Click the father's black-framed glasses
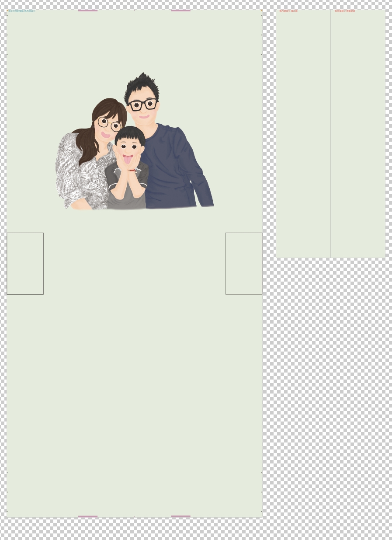 point(142,105)
